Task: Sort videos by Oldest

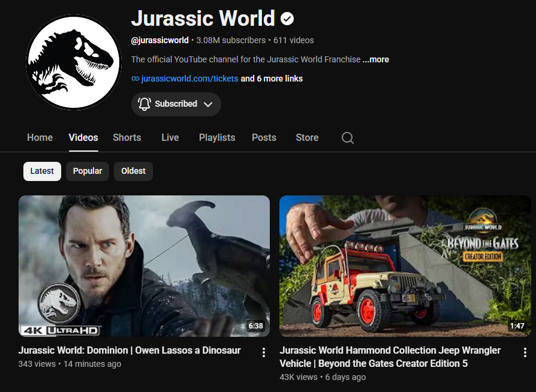Action: click(133, 171)
